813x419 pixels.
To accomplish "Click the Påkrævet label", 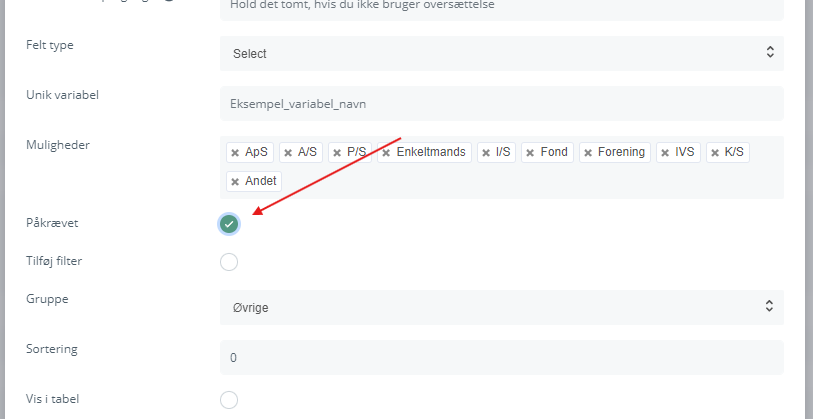I will 52,223.
